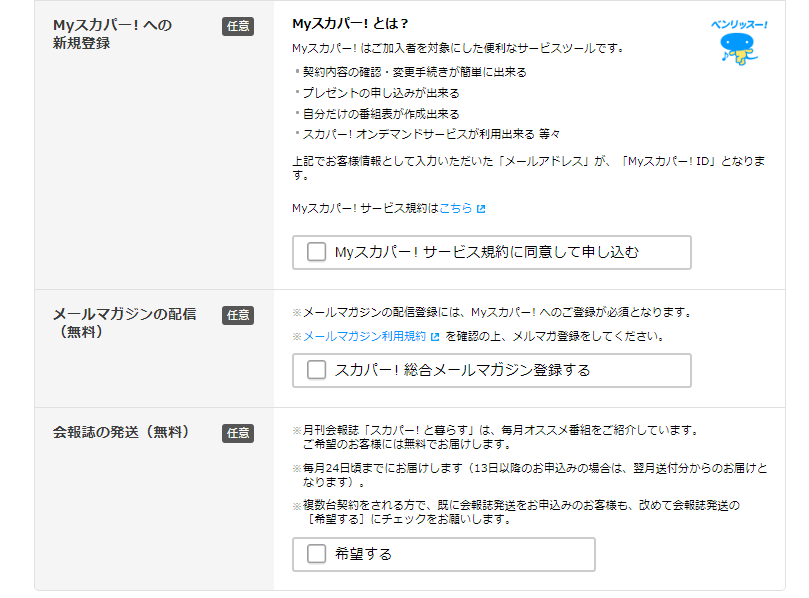Click bullet スカパー！オンデマンドサービスが利用出来る

coord(431,134)
